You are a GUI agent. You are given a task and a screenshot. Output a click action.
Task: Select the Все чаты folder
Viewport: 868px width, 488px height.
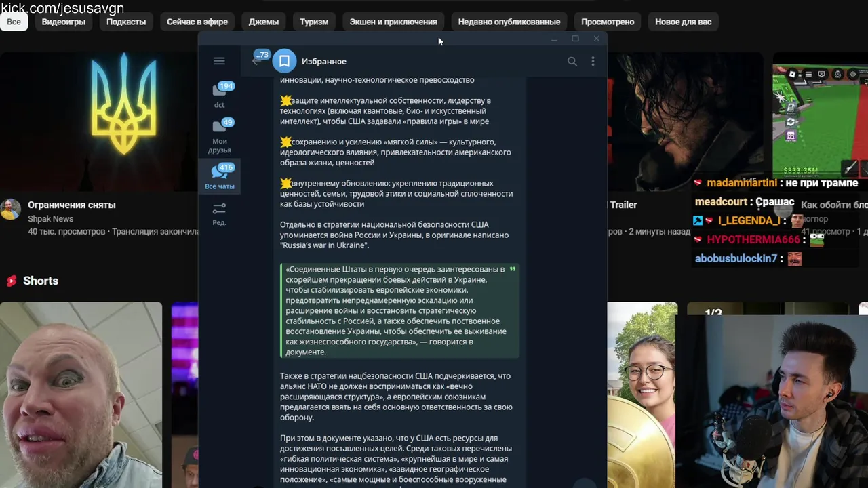coord(219,177)
